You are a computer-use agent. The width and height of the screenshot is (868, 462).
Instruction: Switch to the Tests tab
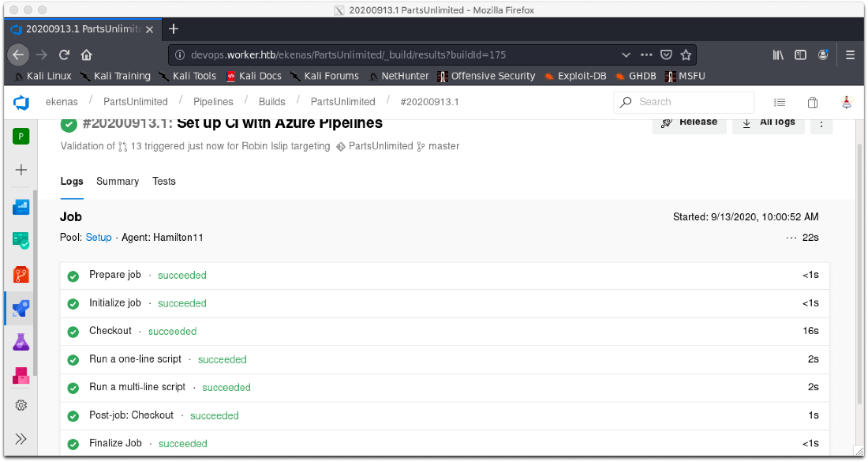click(164, 181)
